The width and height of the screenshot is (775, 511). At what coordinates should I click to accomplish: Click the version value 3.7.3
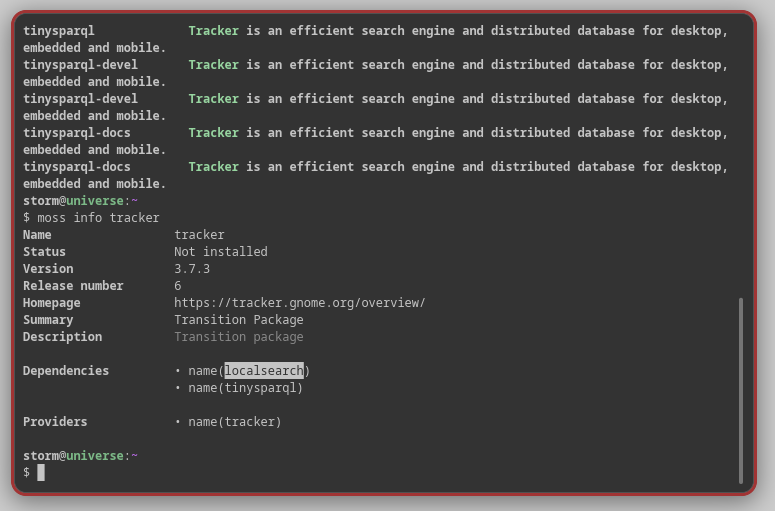click(x=192, y=269)
